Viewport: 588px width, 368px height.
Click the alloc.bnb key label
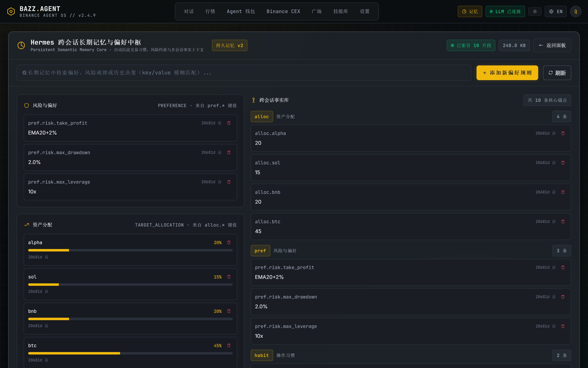click(x=267, y=192)
